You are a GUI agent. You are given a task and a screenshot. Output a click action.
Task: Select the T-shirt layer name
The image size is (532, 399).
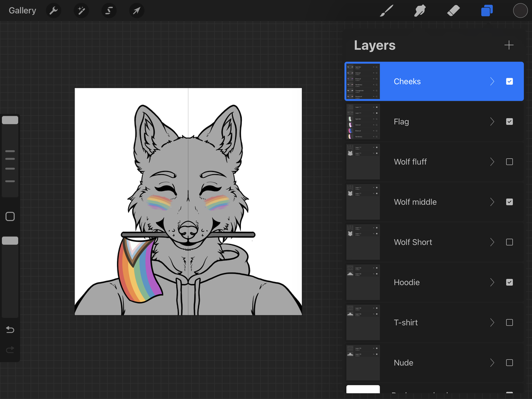coord(405,323)
